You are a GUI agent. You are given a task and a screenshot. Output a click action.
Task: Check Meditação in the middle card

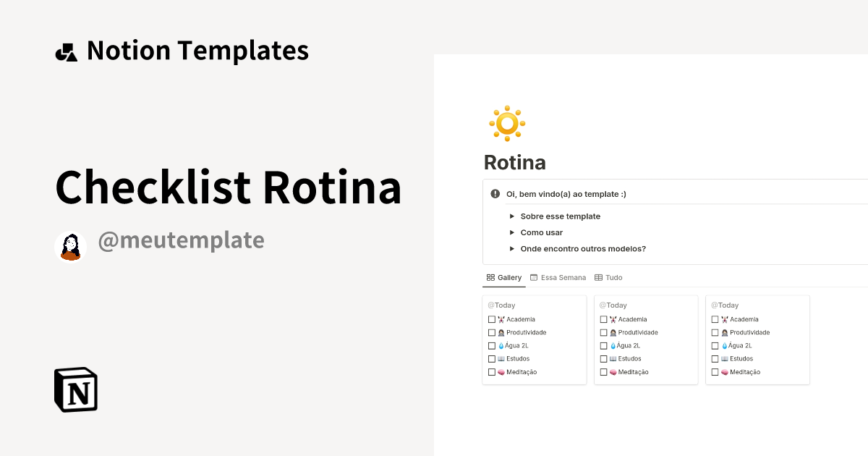click(603, 371)
